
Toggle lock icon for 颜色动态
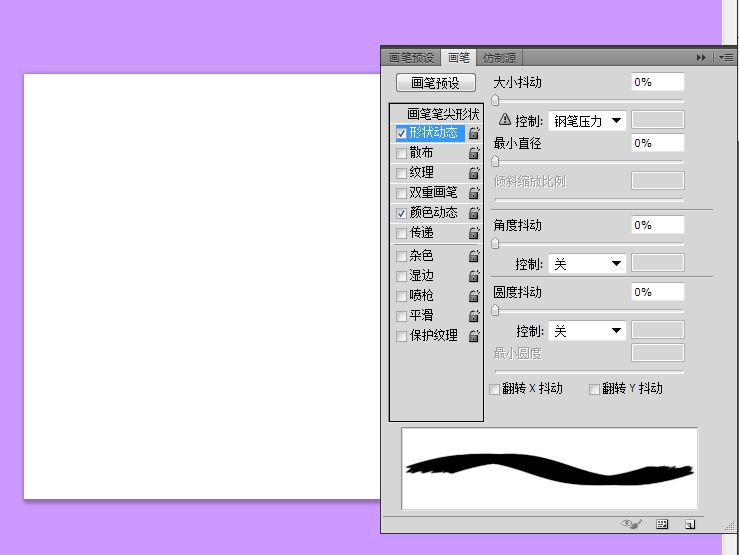click(x=474, y=213)
